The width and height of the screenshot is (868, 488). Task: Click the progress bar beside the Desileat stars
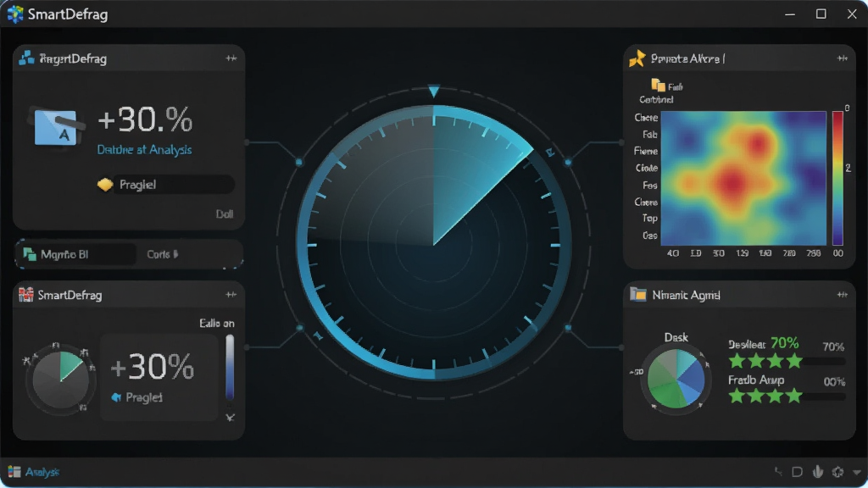point(824,361)
